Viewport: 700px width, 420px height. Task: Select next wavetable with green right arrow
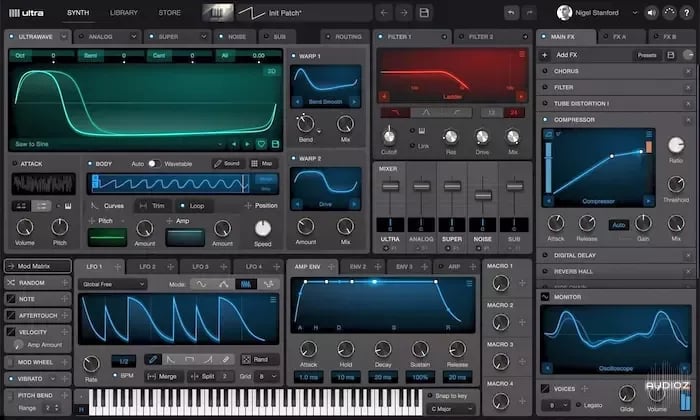point(247,144)
